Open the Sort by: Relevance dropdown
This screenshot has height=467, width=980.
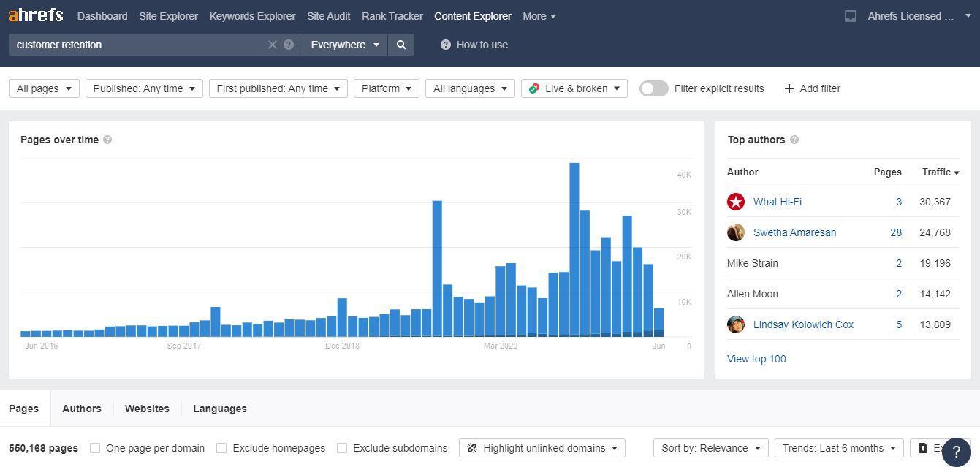710,448
